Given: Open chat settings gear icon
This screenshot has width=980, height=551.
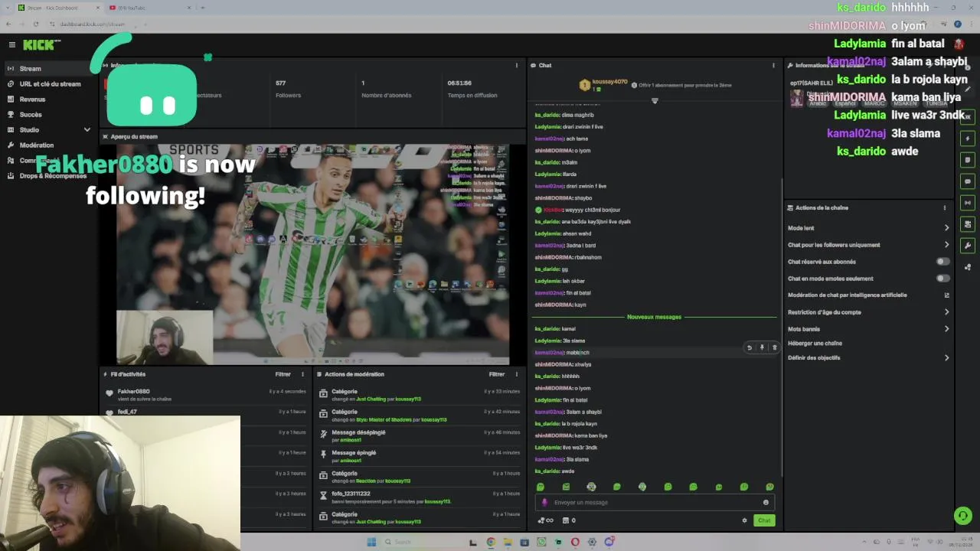Looking at the screenshot, I should [x=744, y=520].
